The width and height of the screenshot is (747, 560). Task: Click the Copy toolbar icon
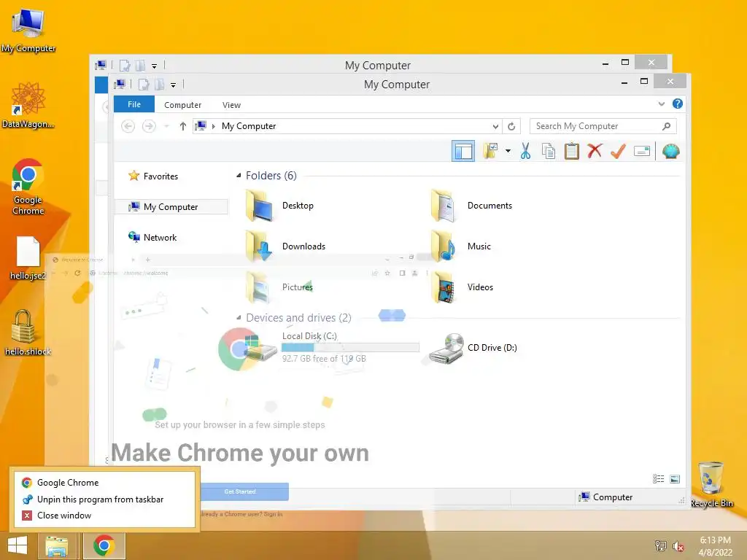coord(549,152)
